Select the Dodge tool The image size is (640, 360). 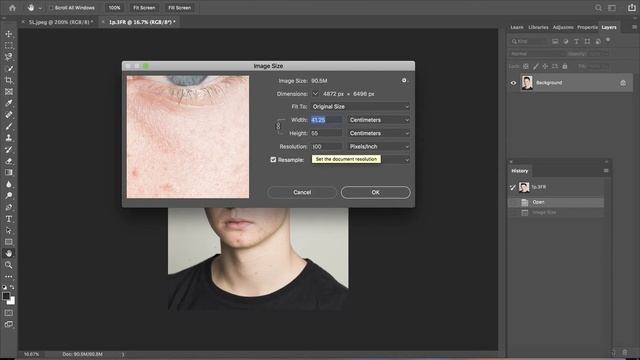[x=9, y=196]
